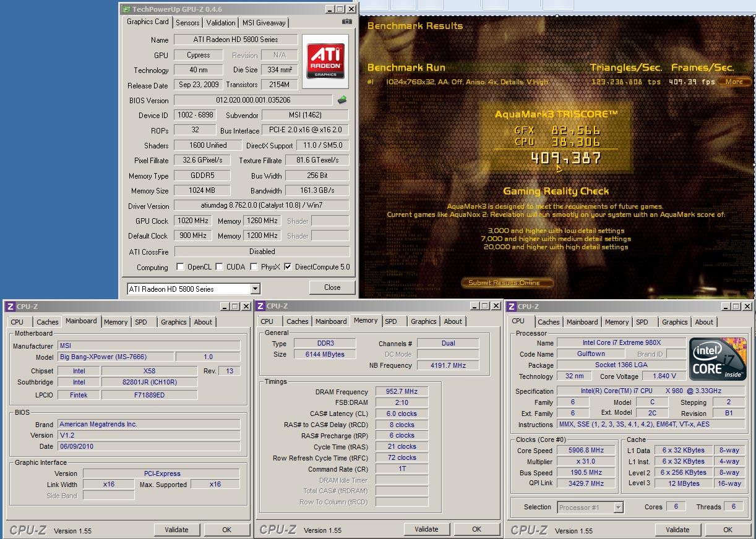Open the About tab in the Memory CPU-Z window
Screen dimensions: 756x539
click(453, 321)
